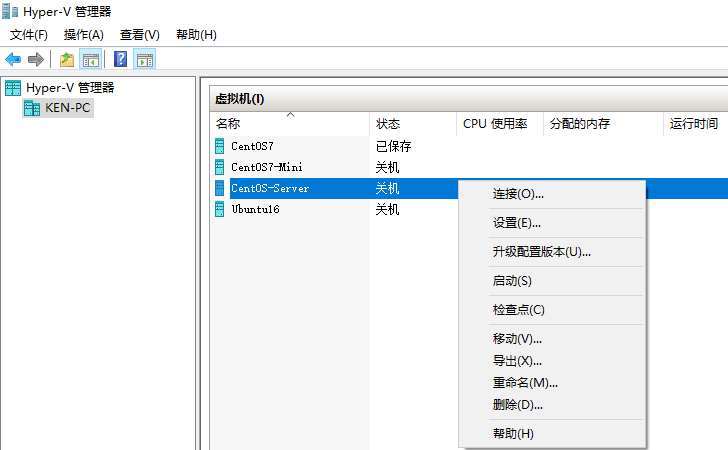The height and width of the screenshot is (450, 728).
Task: Open the 帮助(H) menu in menu bar
Action: (196, 35)
